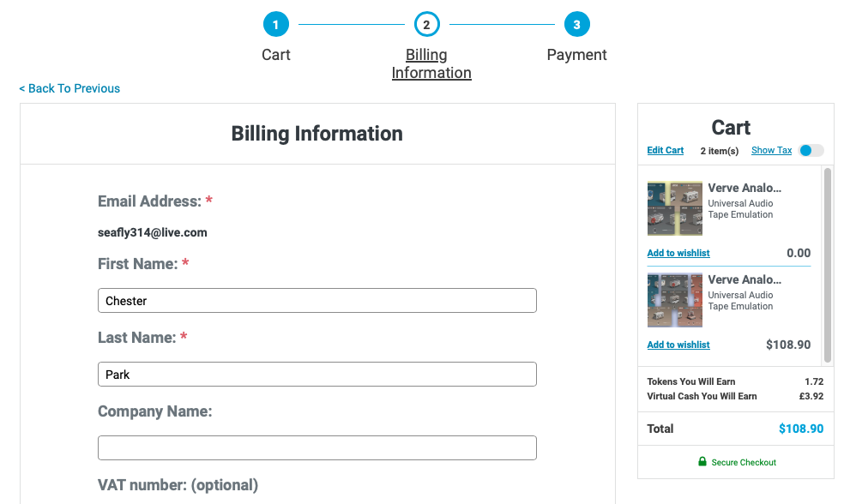
Task: Click the Edit Cart link
Action: tap(665, 150)
